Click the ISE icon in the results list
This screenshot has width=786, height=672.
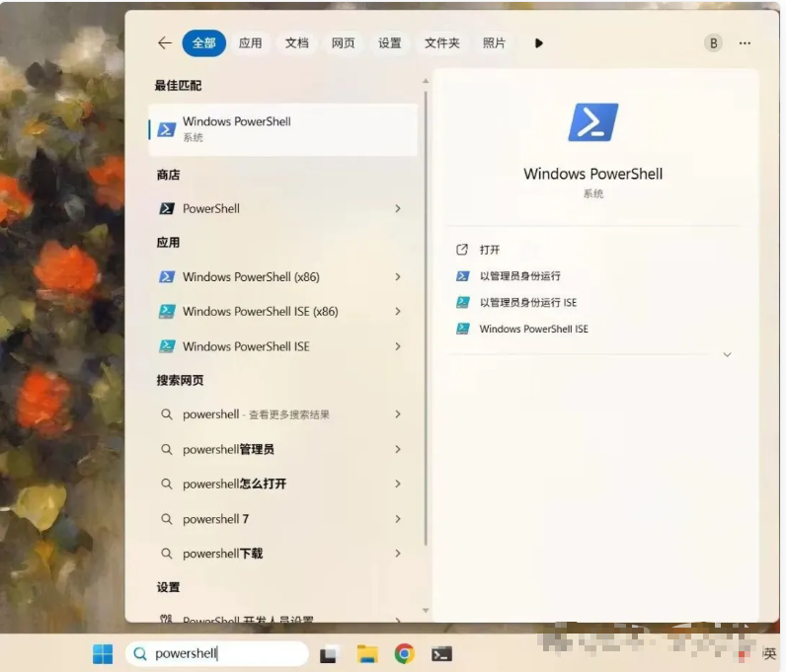pyautogui.click(x=167, y=346)
